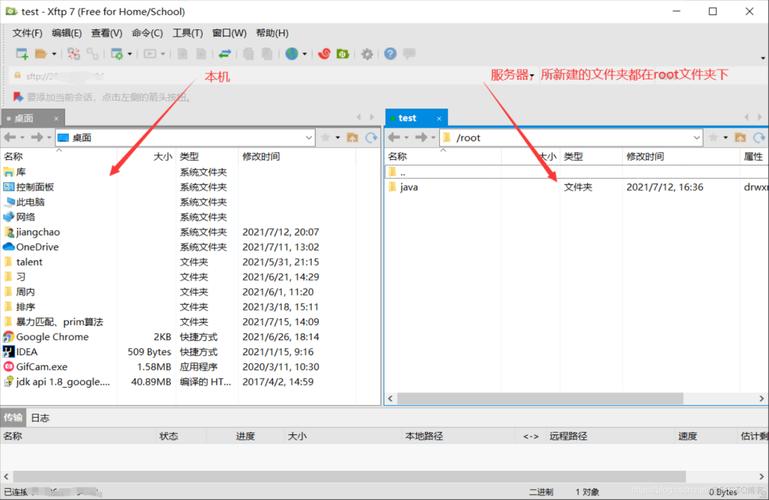The width and height of the screenshot is (769, 500).
Task: Click local pane parent folder icon
Action: [x=352, y=137]
